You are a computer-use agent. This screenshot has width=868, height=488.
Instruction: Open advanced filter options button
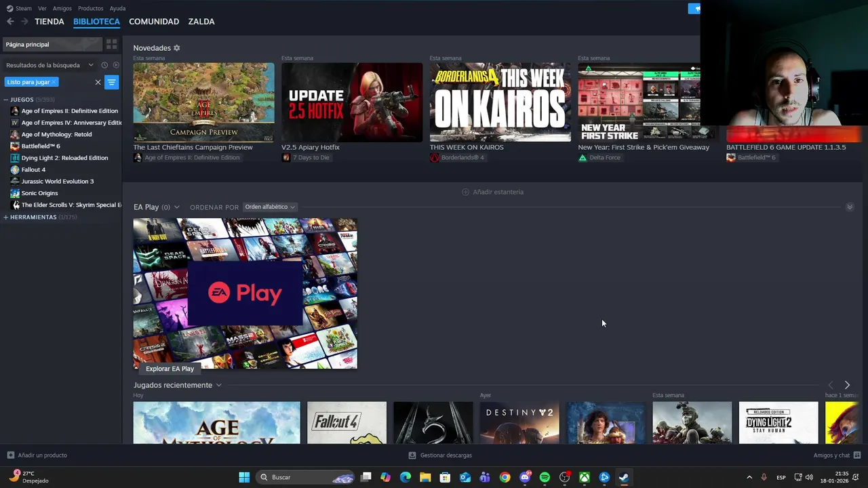[112, 82]
